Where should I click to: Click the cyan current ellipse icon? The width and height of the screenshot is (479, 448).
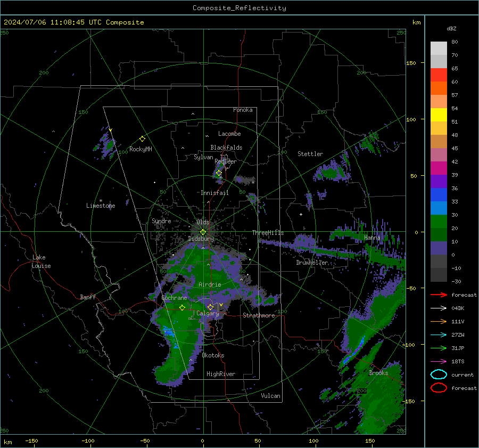[439, 374]
